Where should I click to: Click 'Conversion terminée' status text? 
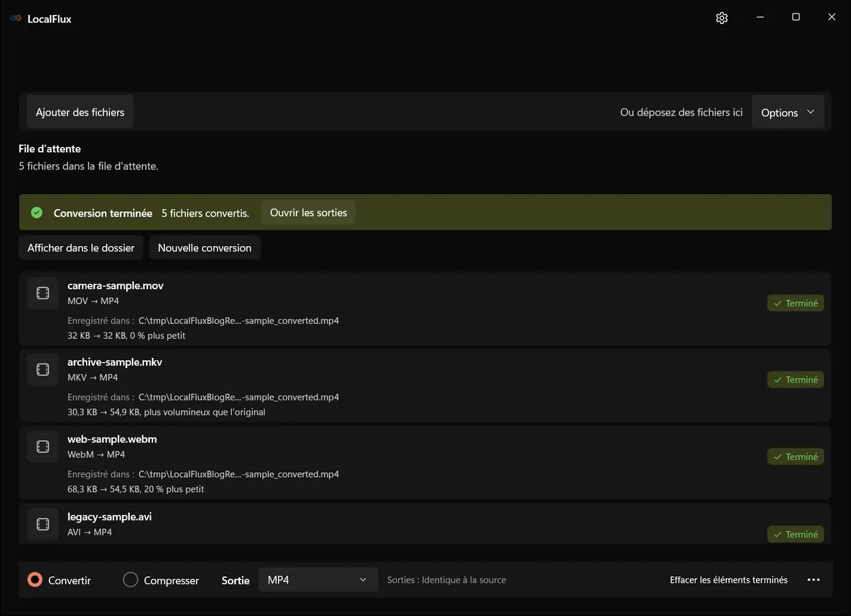pyautogui.click(x=103, y=213)
